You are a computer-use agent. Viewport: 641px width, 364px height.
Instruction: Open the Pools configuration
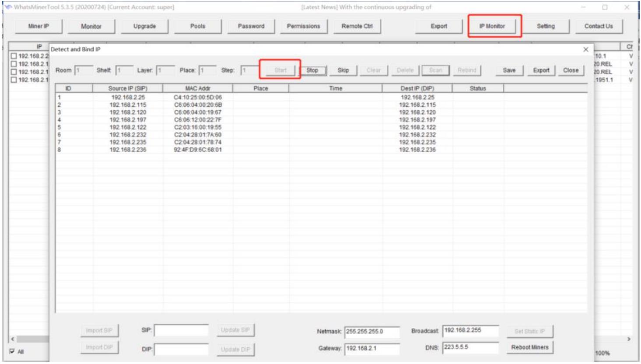click(x=198, y=26)
